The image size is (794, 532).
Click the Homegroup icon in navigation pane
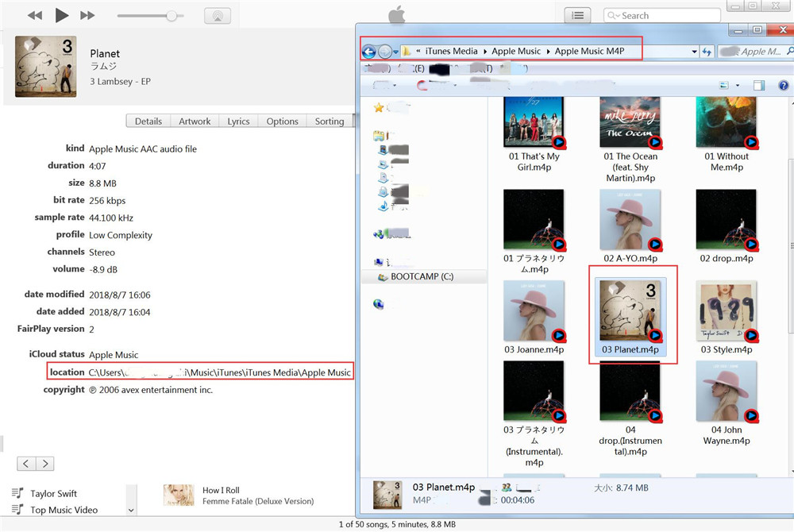378,234
